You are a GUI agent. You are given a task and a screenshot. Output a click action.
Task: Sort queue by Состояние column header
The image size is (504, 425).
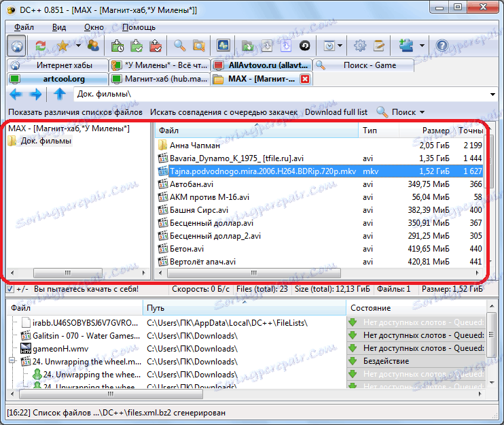point(416,308)
